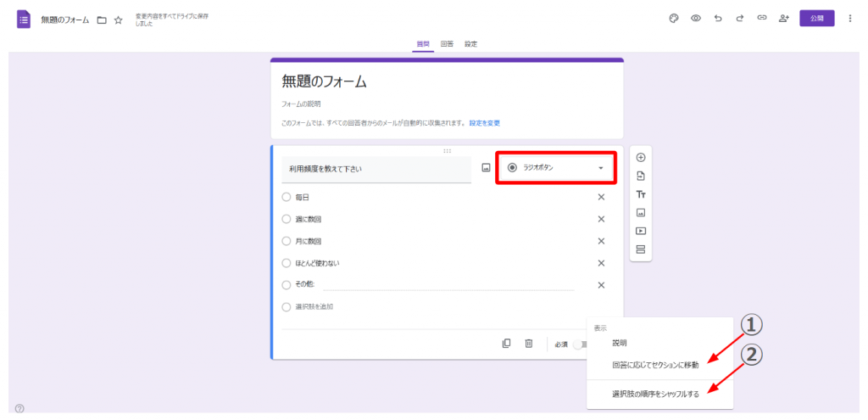Select the 毎日 radio option
This screenshot has height=420, width=868.
pos(286,197)
